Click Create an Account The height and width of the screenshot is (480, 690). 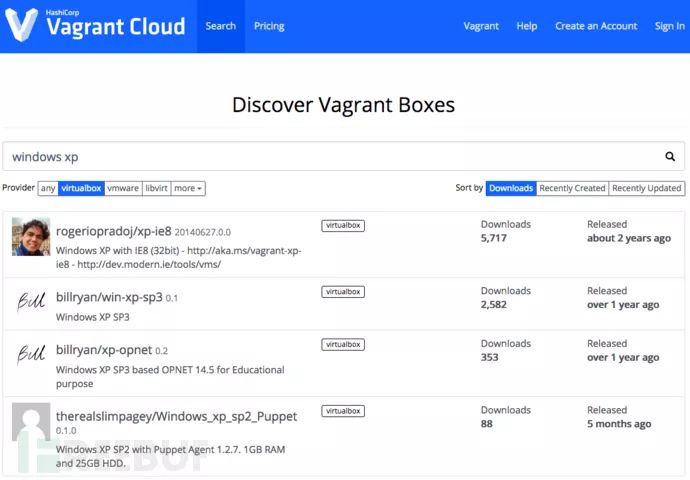(596, 26)
